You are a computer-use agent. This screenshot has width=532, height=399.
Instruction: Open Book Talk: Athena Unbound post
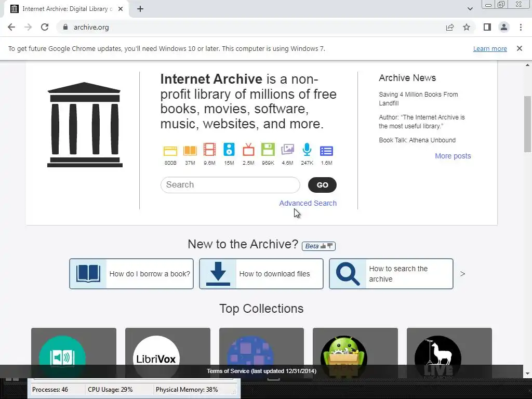tap(417, 140)
